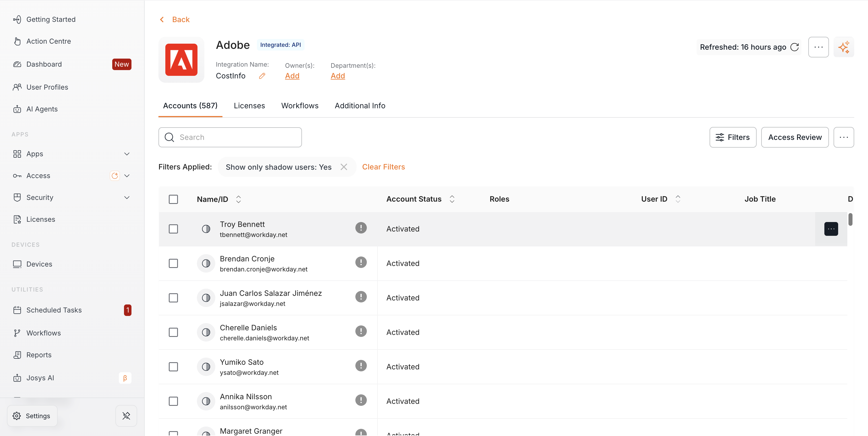Viewport: 868px width, 436px height.
Task: Click the alert icon for Juan Carlos Salazar Jiménez
Action: click(361, 297)
